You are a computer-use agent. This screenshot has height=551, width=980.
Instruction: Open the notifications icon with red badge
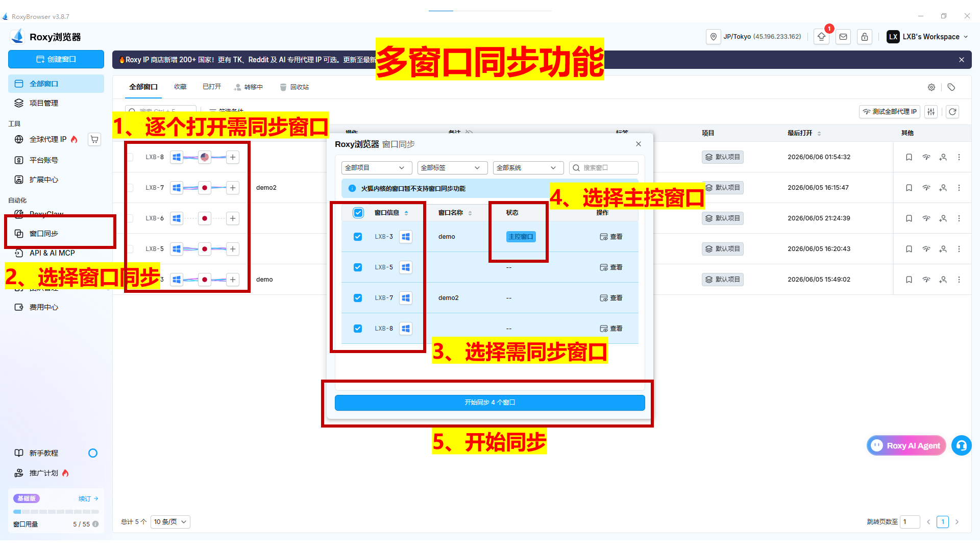(822, 37)
